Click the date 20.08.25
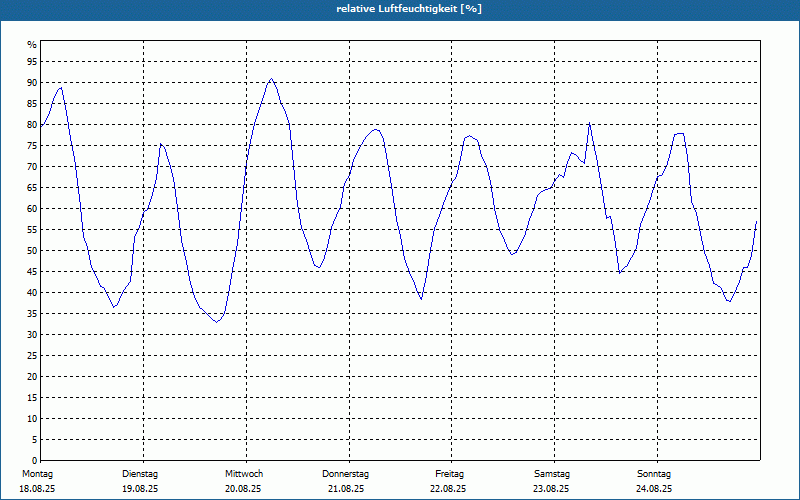 coord(243,489)
